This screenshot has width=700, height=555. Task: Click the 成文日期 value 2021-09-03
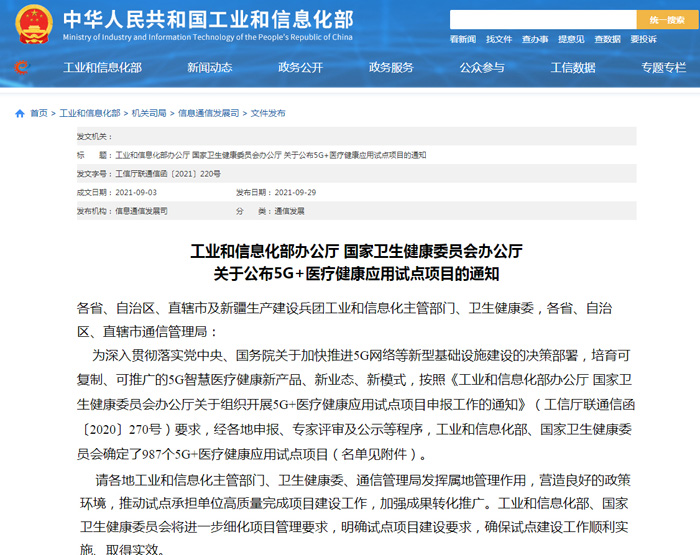[136, 192]
